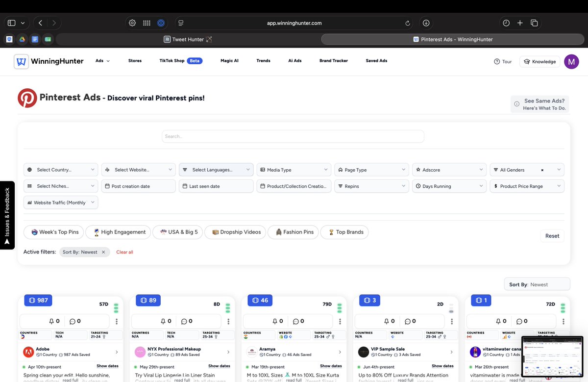Show dates on NYX Professional Makeup card
This screenshot has width=588, height=382.
click(x=219, y=366)
